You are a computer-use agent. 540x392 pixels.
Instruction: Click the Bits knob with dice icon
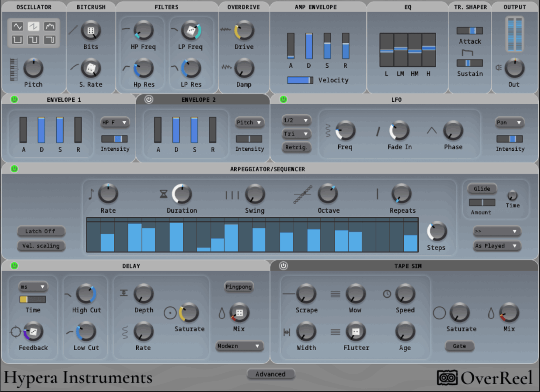pyautogui.click(x=91, y=31)
